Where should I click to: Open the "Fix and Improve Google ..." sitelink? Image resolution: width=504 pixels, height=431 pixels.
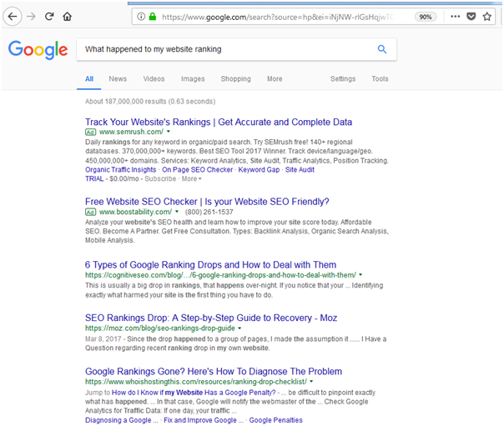(203, 420)
